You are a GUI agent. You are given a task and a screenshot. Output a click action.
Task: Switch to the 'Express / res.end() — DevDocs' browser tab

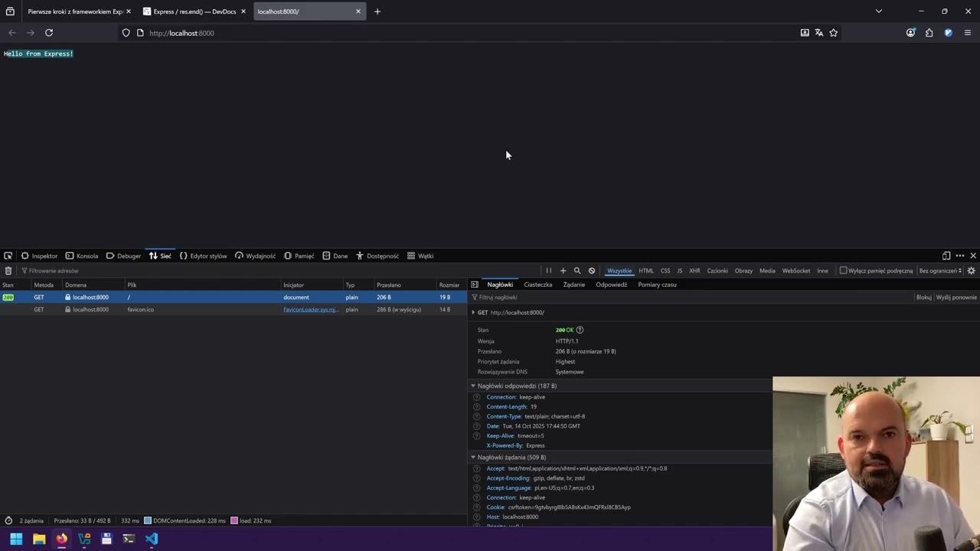coord(194,11)
